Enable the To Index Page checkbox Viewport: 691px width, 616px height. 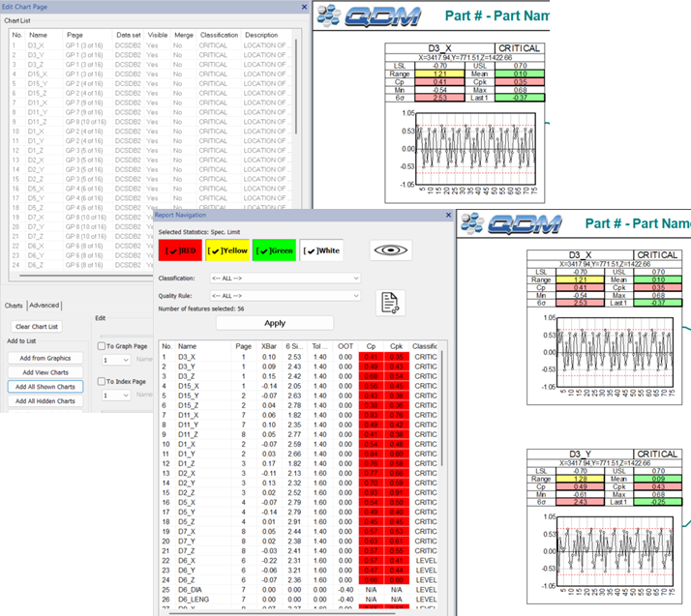point(102,381)
